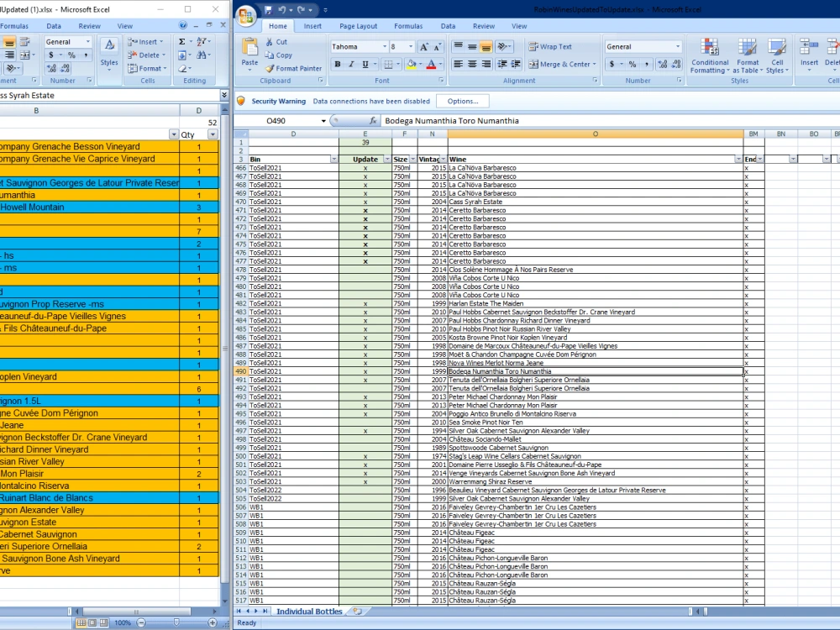The height and width of the screenshot is (630, 840).
Task: Click Sort & Filter icon in left window
Action: click(x=202, y=42)
